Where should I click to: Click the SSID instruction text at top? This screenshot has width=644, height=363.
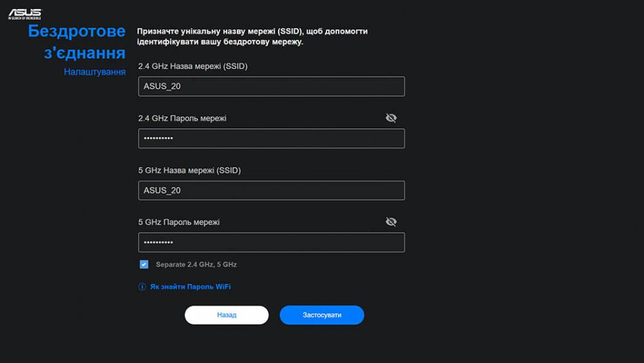[252, 37]
